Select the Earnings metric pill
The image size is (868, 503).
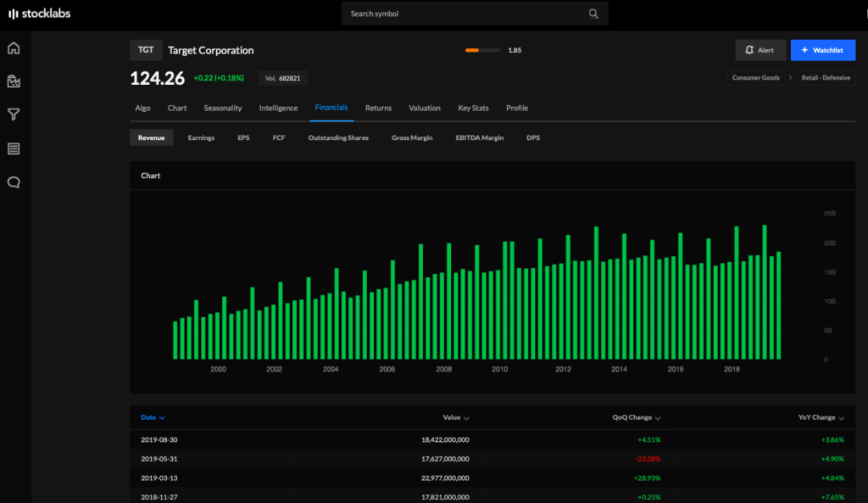(x=201, y=137)
